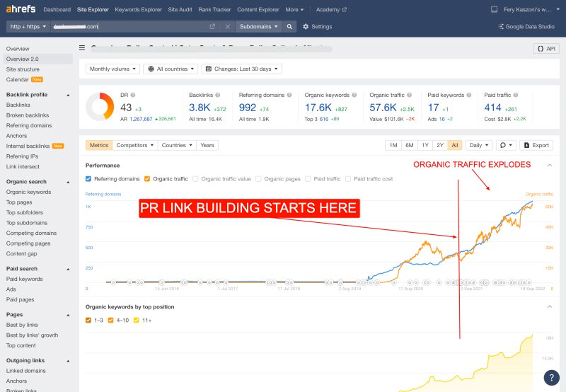Click the Referring domains help icon
Screen dimensions: 566x392
click(289, 95)
